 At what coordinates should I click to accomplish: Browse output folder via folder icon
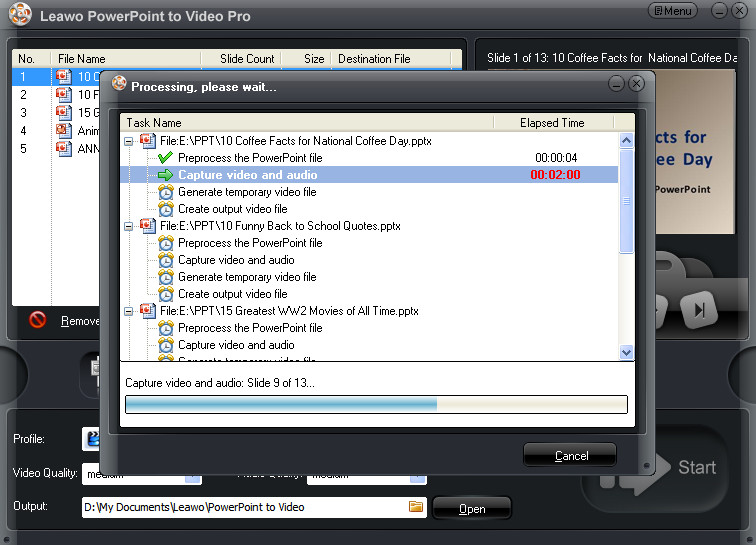[x=416, y=506]
